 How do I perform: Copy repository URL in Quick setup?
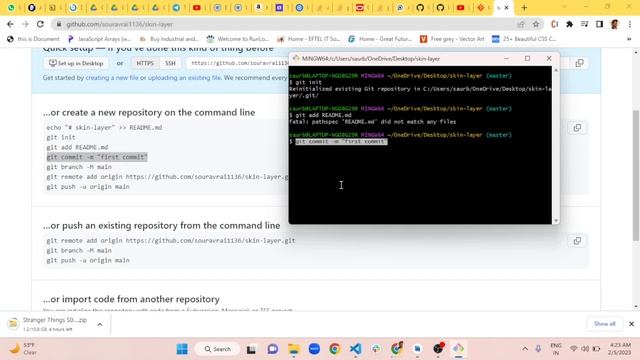(x=579, y=63)
